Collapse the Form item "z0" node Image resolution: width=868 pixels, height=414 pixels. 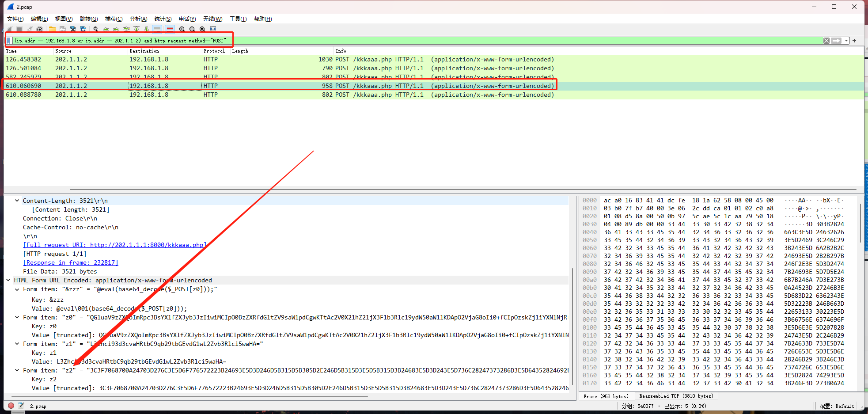tap(17, 317)
